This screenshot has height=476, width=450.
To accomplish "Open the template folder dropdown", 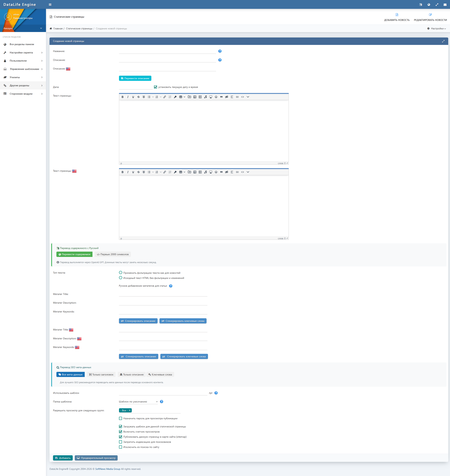I will click(x=138, y=402).
